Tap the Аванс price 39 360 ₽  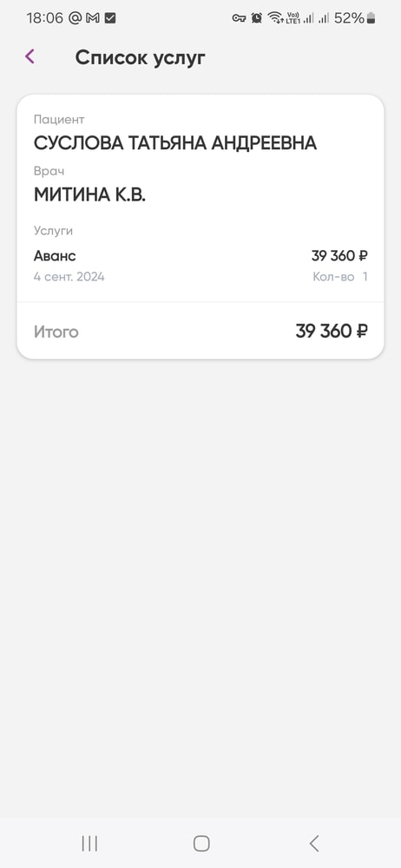coord(339,256)
